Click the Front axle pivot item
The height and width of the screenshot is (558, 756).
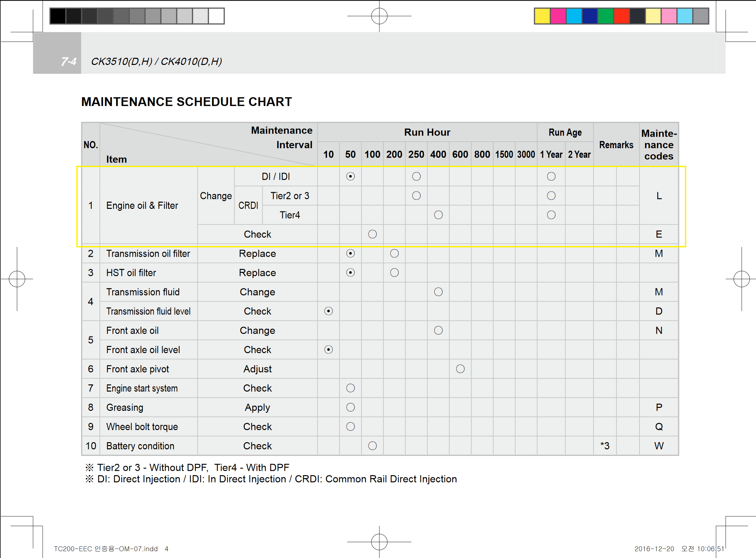click(137, 369)
